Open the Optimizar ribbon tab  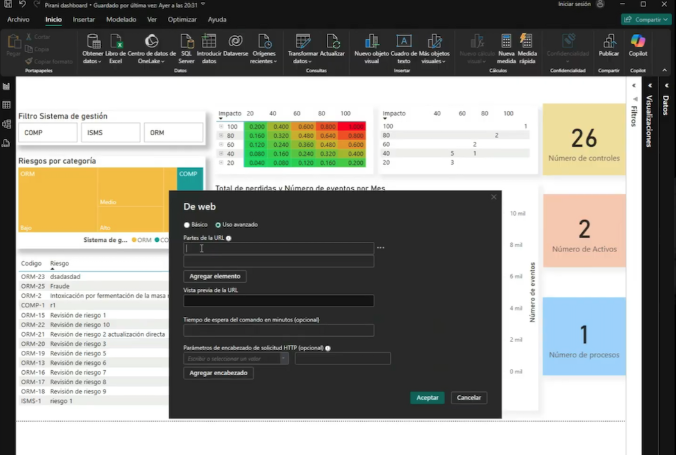[x=182, y=19]
